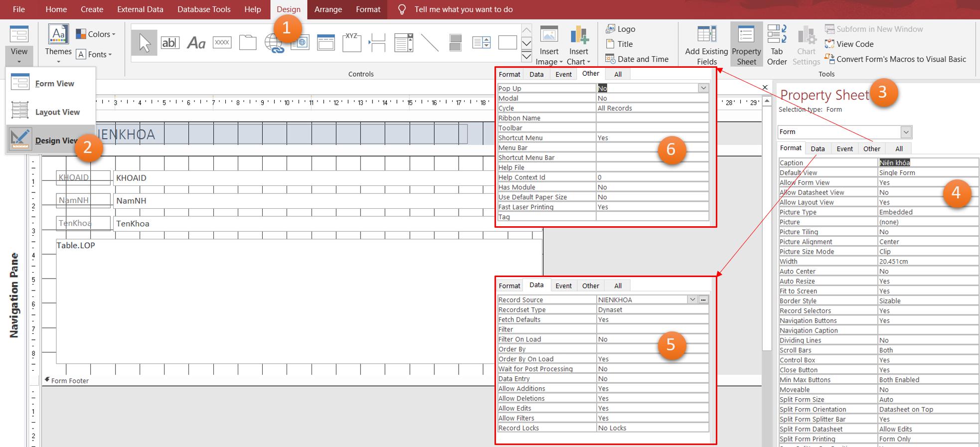Select the Table.LOP subform control
Viewport: 980px width, 447px height.
tap(299, 301)
